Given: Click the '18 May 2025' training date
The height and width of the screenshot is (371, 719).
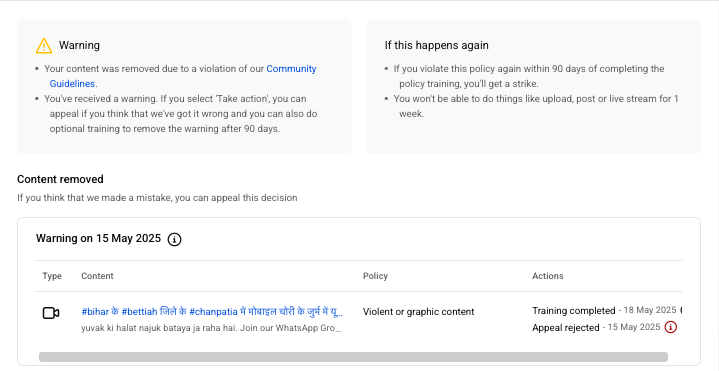Looking at the screenshot, I should 650,310.
